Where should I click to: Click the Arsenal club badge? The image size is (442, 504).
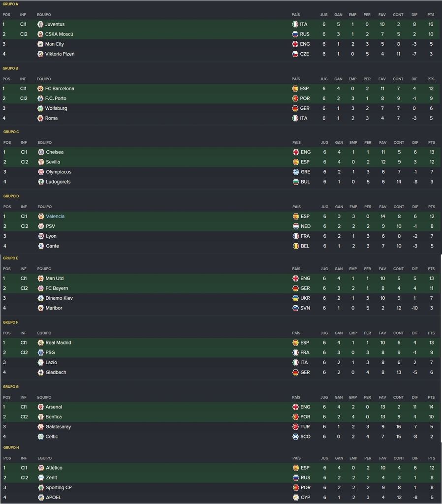tap(40, 407)
